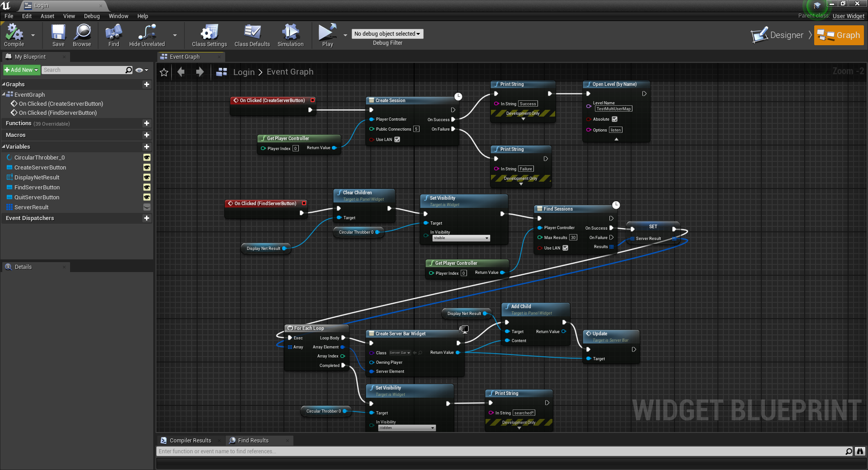Toggle CircularThrobber_0 variable visibility eye
868x470 pixels.
147,158
